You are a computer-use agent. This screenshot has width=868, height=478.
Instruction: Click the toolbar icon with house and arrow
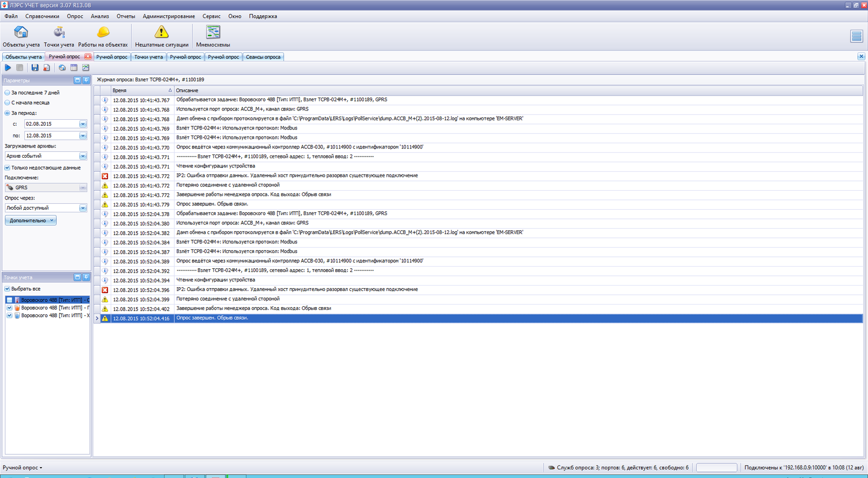click(x=62, y=68)
